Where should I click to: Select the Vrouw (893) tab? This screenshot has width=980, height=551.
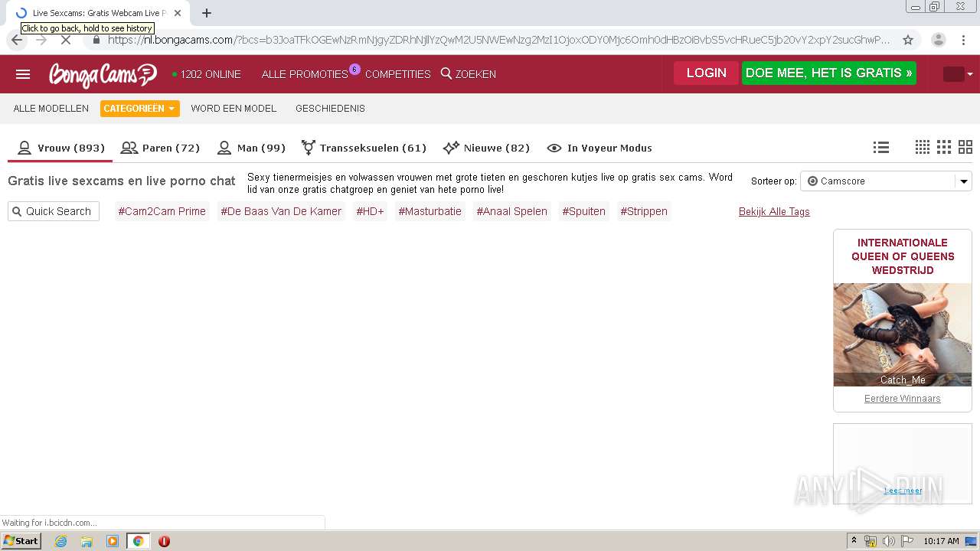tap(61, 148)
